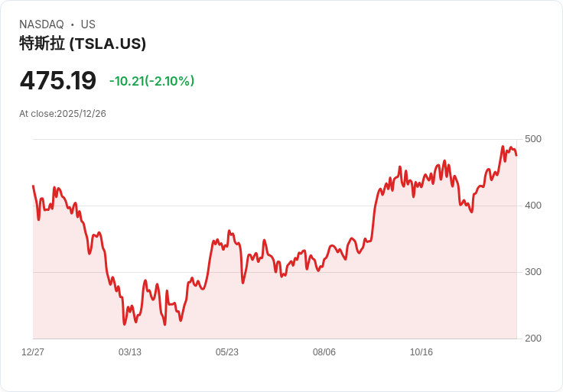The width and height of the screenshot is (563, 392).
Task: Click the 400 y-axis price label
Action: tap(533, 206)
